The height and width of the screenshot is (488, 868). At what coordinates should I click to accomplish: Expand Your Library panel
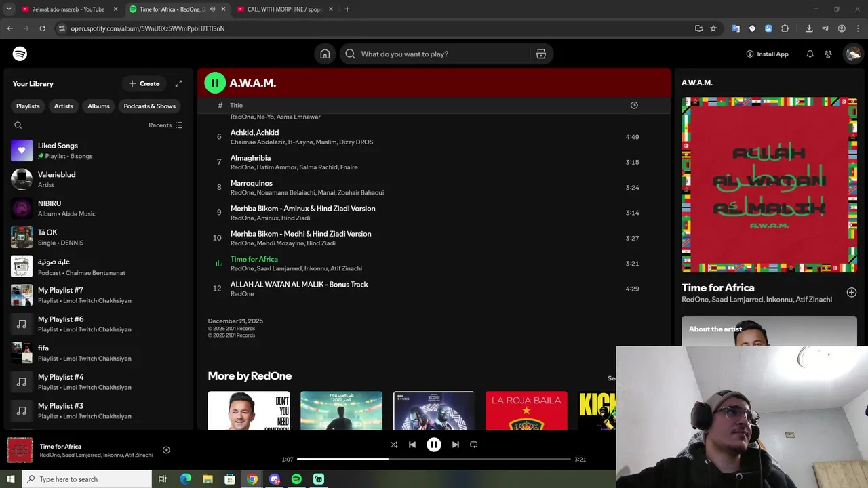click(178, 83)
